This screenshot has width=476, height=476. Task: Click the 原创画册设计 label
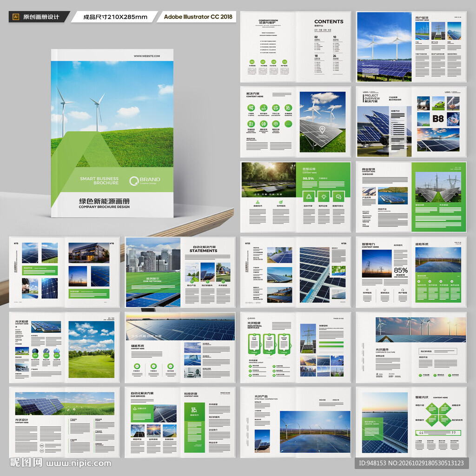pos(41,17)
